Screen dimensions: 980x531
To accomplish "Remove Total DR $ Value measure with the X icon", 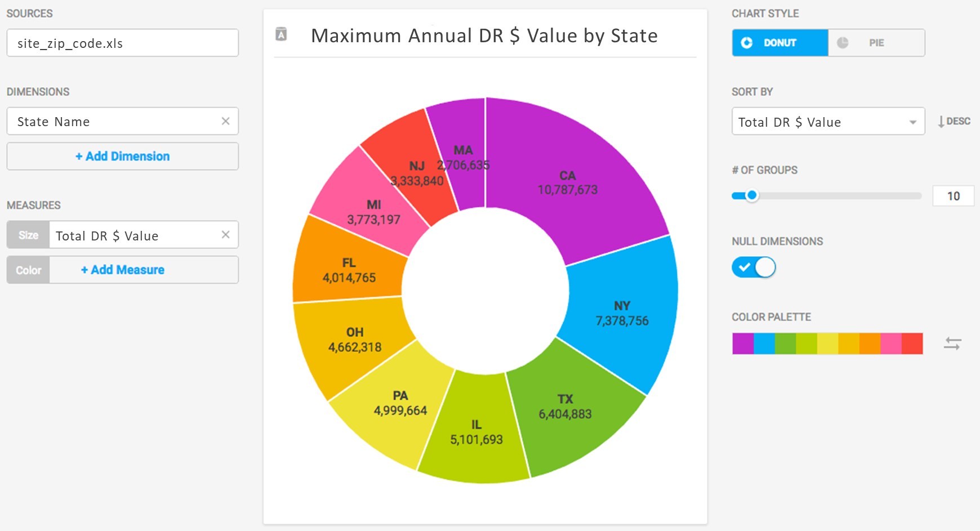I will click(225, 235).
